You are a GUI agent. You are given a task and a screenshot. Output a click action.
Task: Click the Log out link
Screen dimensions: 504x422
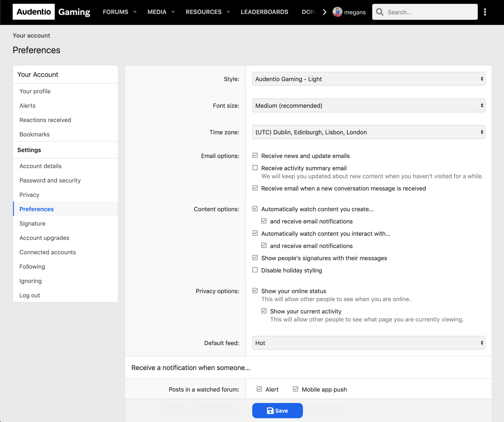[30, 295]
